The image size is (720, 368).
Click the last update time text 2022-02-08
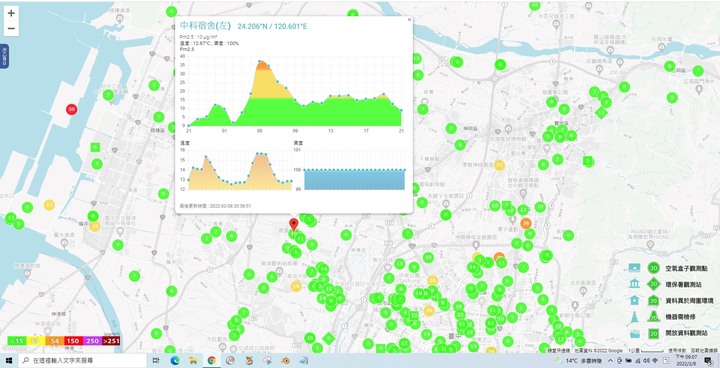(x=215, y=206)
